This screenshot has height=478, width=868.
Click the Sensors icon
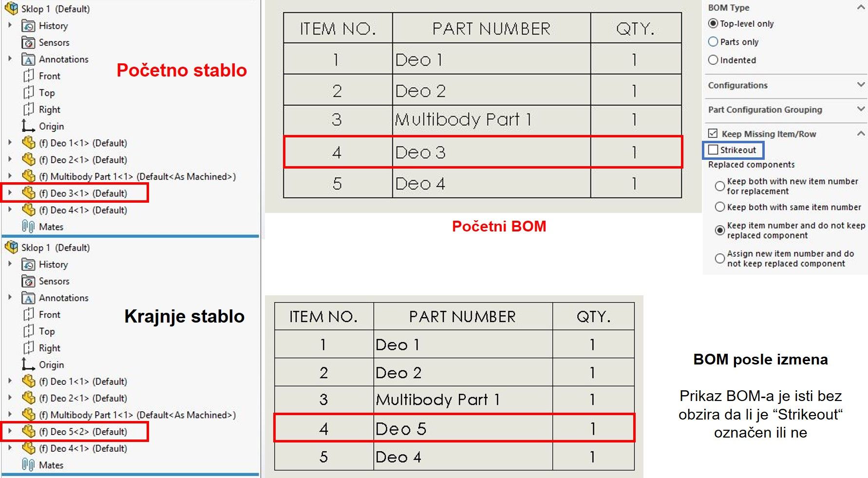[28, 42]
